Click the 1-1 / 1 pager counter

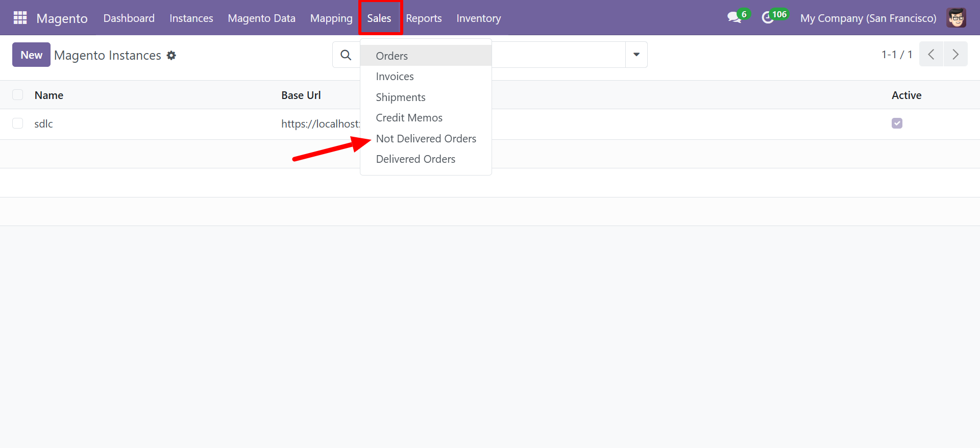[x=897, y=54]
